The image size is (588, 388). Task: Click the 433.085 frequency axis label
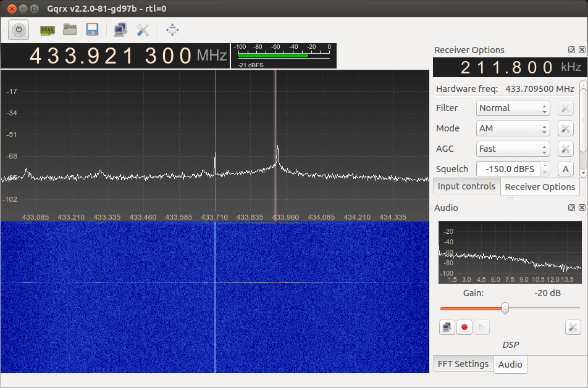coord(35,217)
